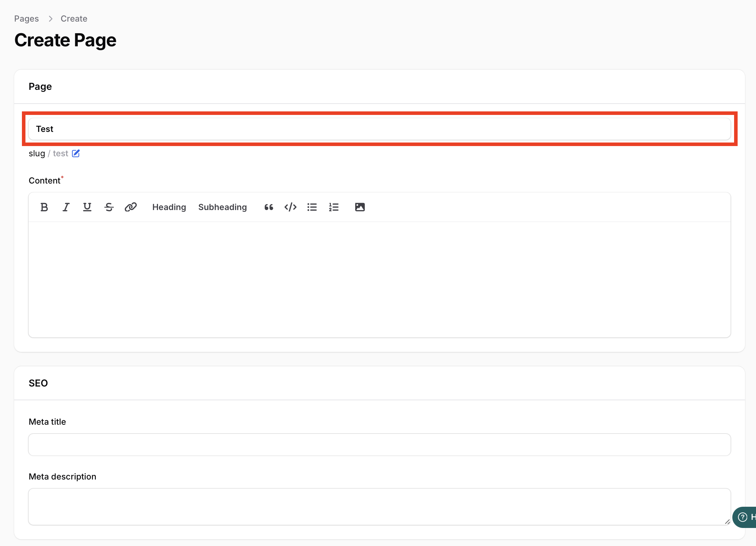Create a bulleted list
This screenshot has height=546, width=756.
312,207
